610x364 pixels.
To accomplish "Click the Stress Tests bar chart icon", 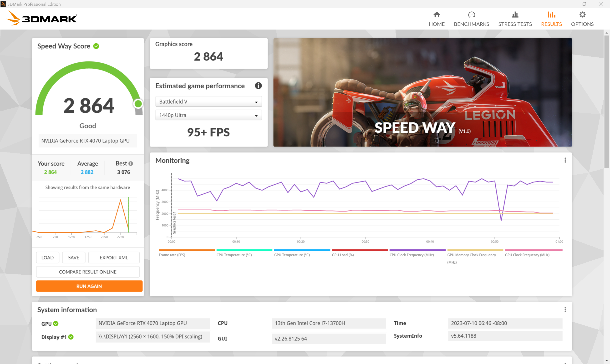I will pos(515,15).
